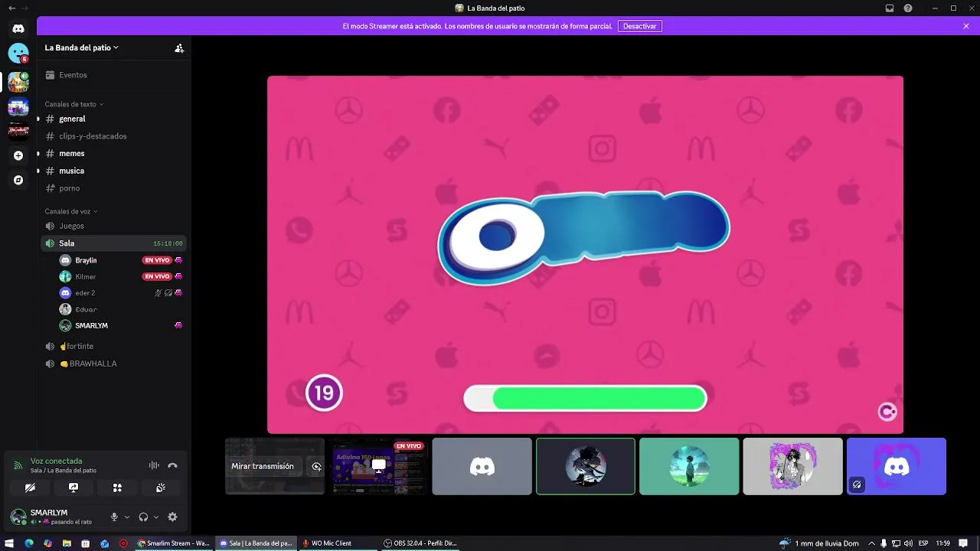Select the gray Discord logo participant tile
The height and width of the screenshot is (551, 980).
point(482,466)
